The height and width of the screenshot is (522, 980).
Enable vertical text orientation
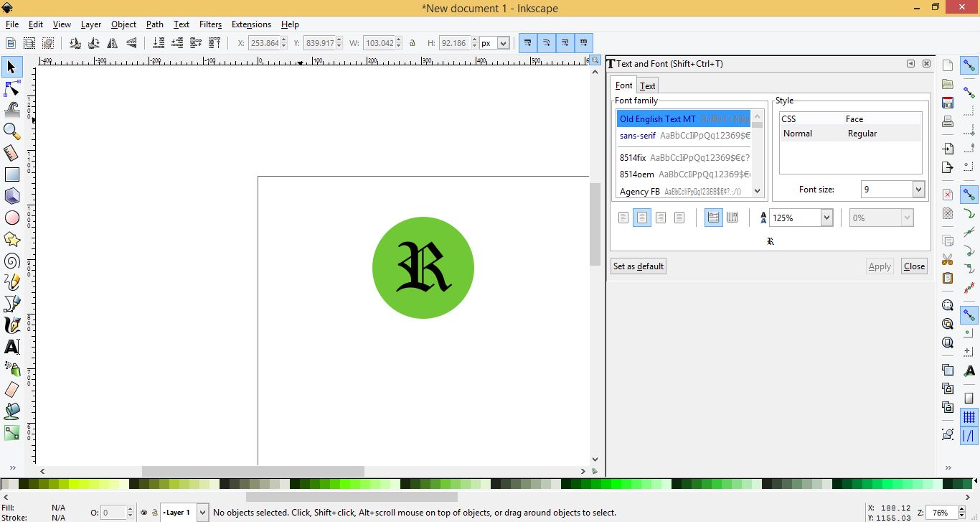point(732,217)
